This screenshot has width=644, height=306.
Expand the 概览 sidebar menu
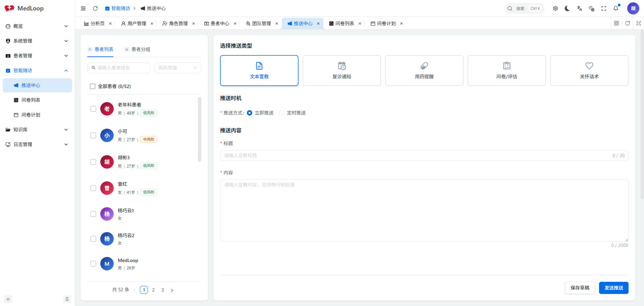pyautogui.click(x=37, y=26)
